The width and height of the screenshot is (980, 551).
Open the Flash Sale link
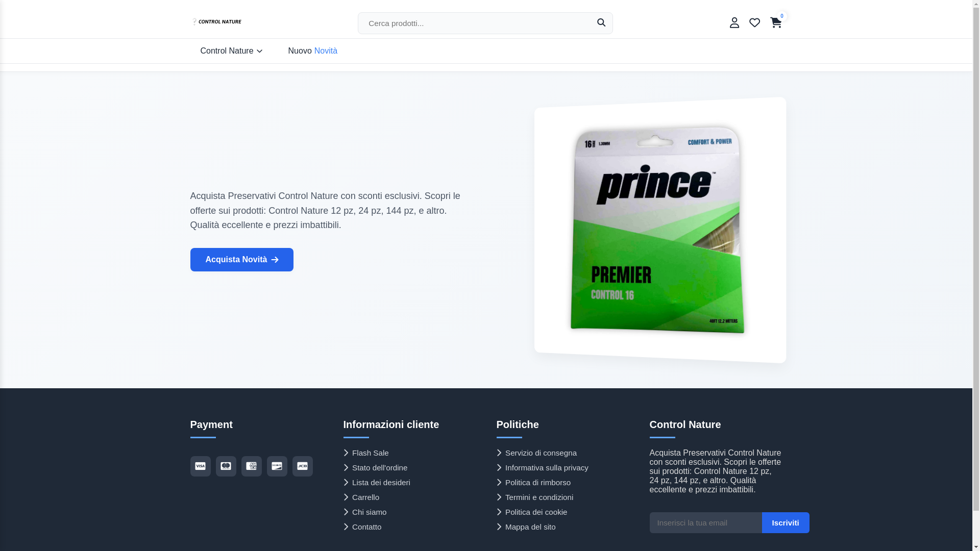[x=370, y=453]
